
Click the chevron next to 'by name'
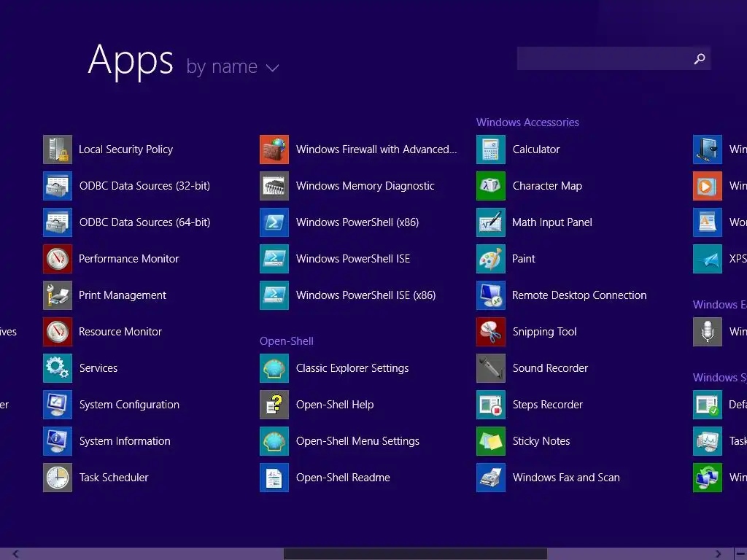coord(273,68)
